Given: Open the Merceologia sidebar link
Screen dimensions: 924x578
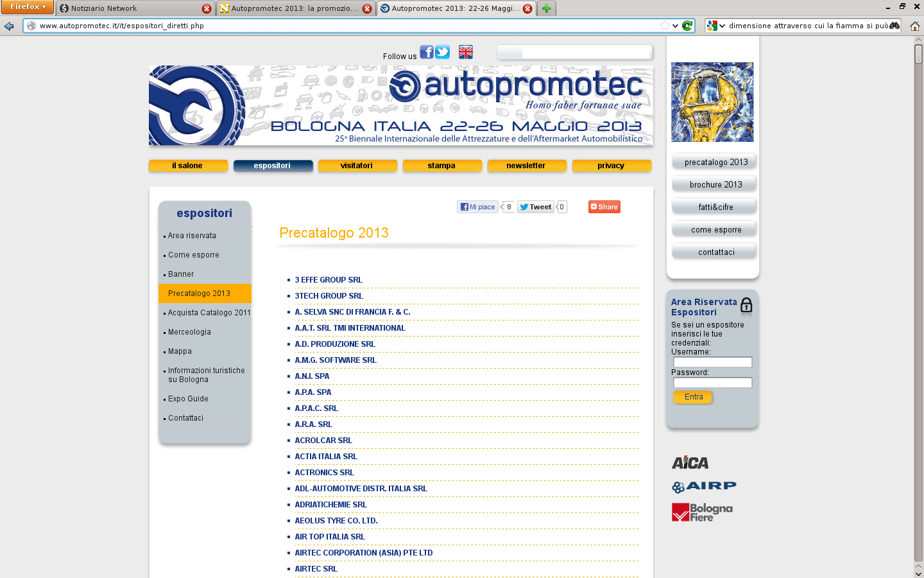Looking at the screenshot, I should pyautogui.click(x=189, y=332).
